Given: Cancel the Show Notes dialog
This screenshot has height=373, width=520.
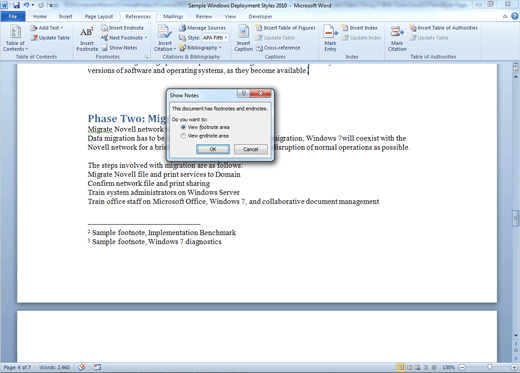Looking at the screenshot, I should [x=251, y=149].
